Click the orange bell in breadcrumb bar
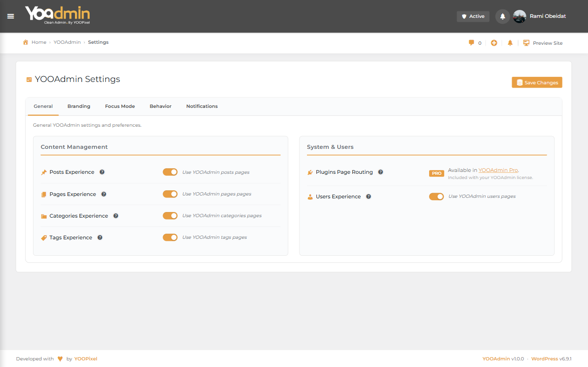The image size is (588, 367). [510, 43]
